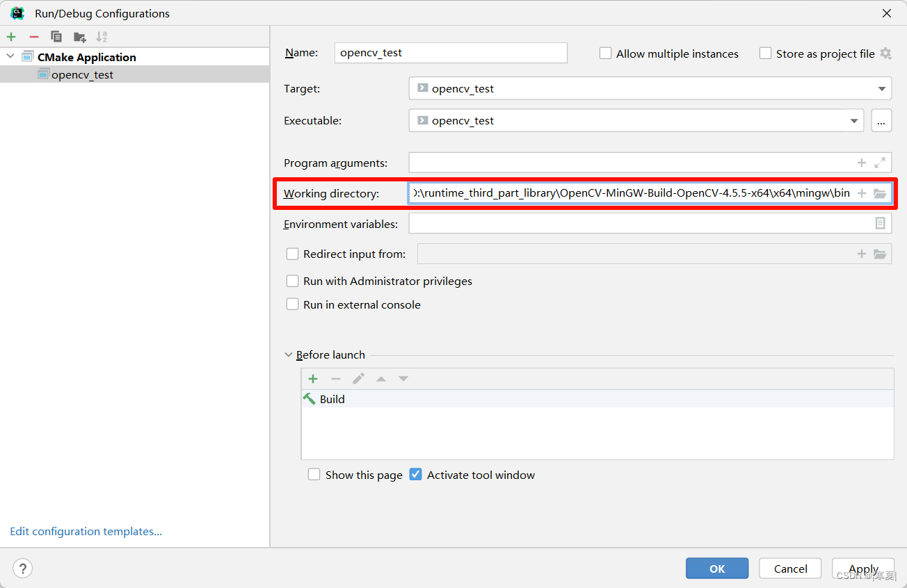
Task: Expand the Program arguments field
Action: 880,163
